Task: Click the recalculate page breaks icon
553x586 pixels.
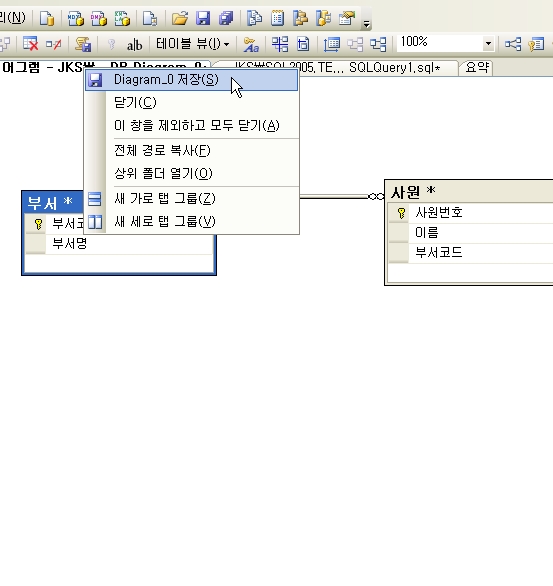Action: [303, 44]
